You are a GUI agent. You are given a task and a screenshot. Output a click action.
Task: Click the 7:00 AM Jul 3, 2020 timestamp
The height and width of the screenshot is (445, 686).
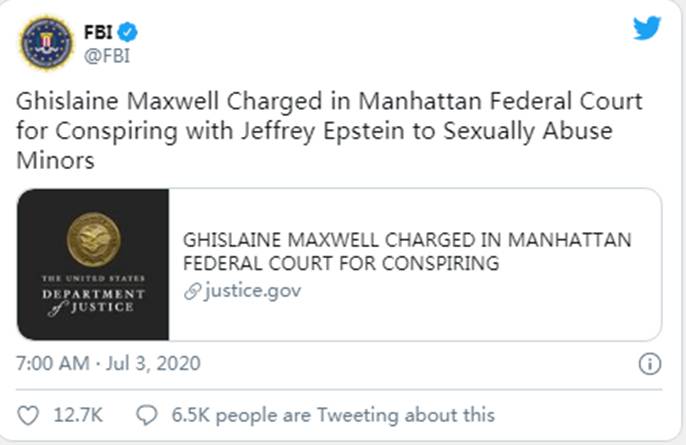(x=109, y=363)
